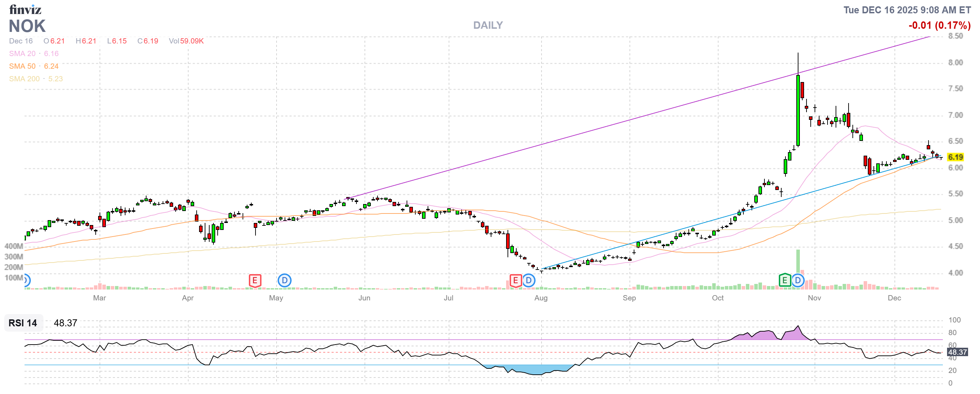980x394 pixels.
Task: Open the blue D dividend marker near May
Action: pos(285,280)
